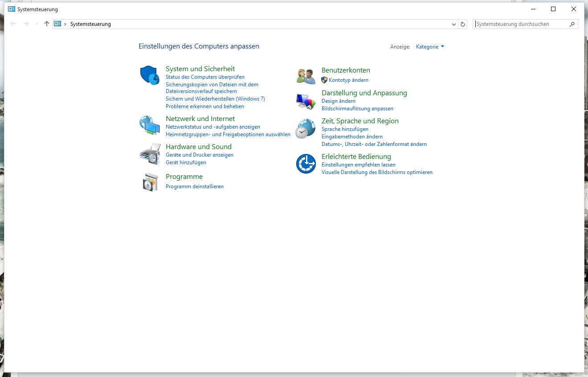Click the Anzeige: label text
The height and width of the screenshot is (377, 588).
point(400,47)
